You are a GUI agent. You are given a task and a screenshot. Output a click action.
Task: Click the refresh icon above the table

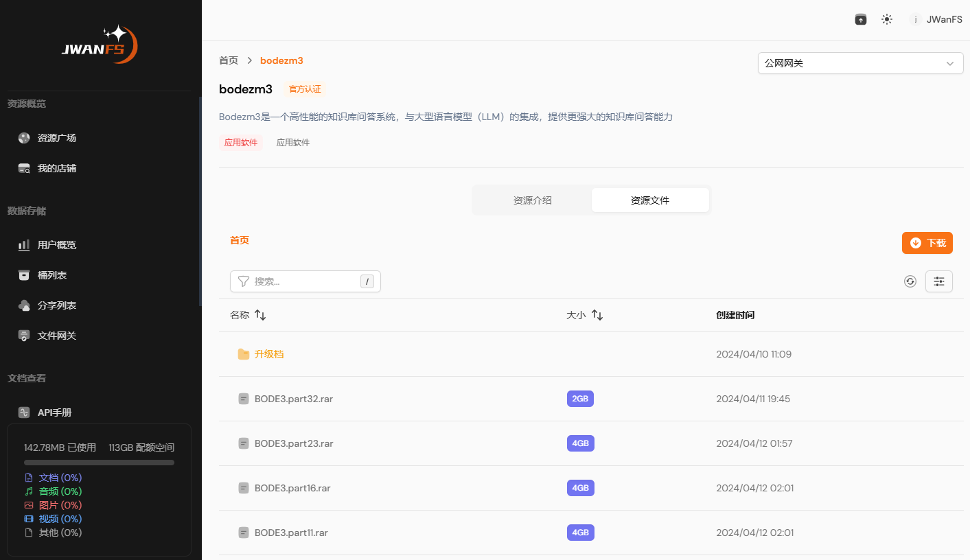coord(910,281)
